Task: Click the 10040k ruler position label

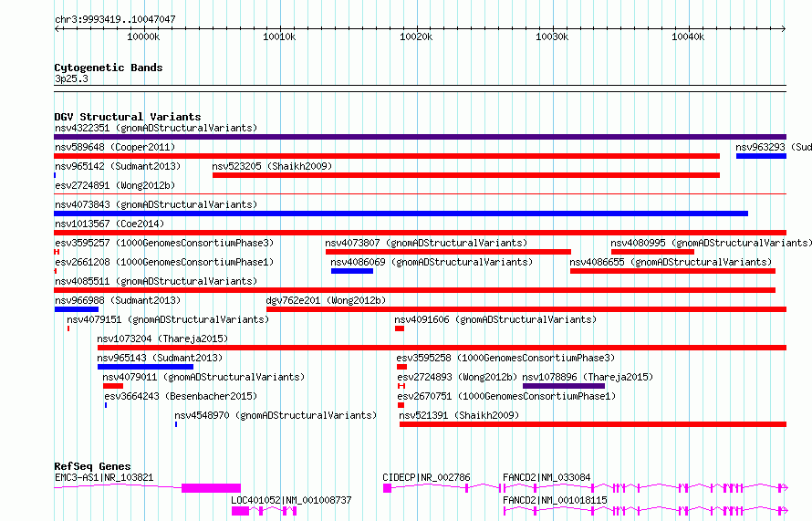Action: tap(688, 36)
